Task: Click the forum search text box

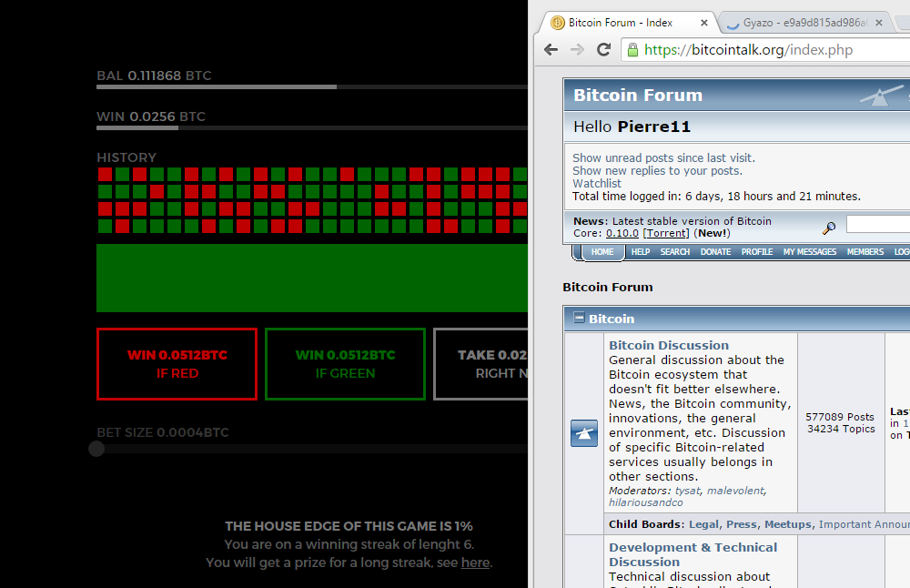Action: (877, 224)
